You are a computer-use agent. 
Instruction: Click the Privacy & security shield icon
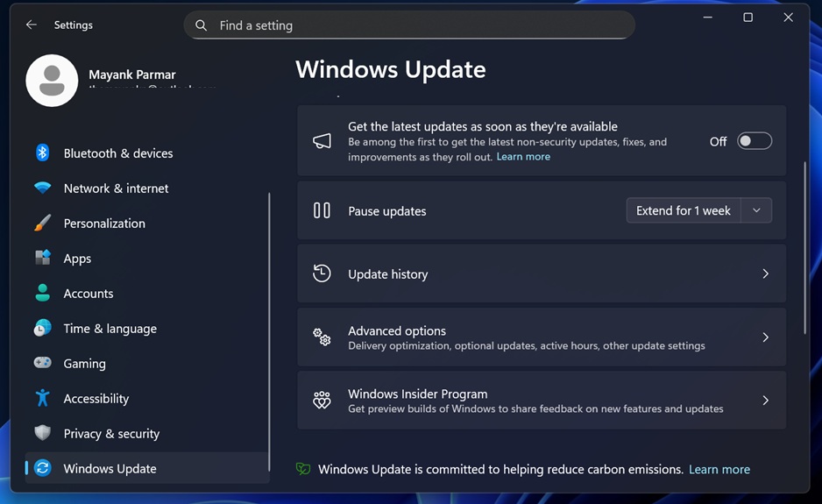tap(42, 434)
